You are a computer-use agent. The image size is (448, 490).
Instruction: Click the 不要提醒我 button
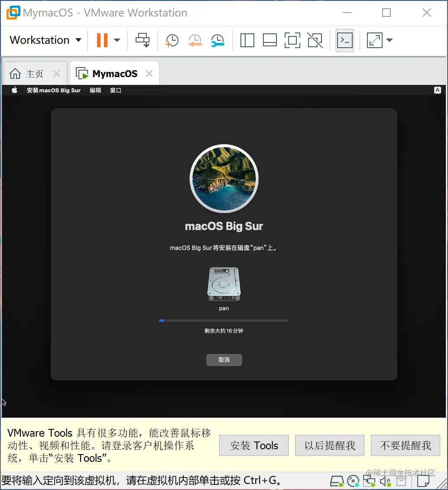406,445
